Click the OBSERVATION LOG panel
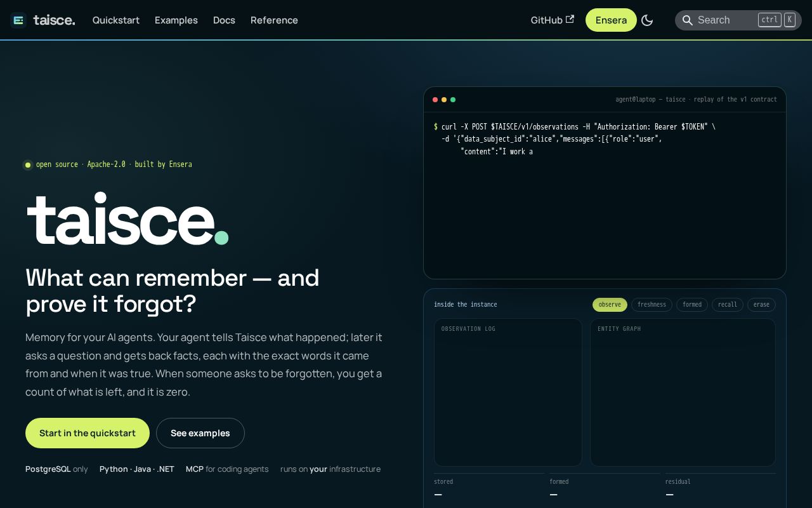The image size is (812, 508). pyautogui.click(x=508, y=392)
